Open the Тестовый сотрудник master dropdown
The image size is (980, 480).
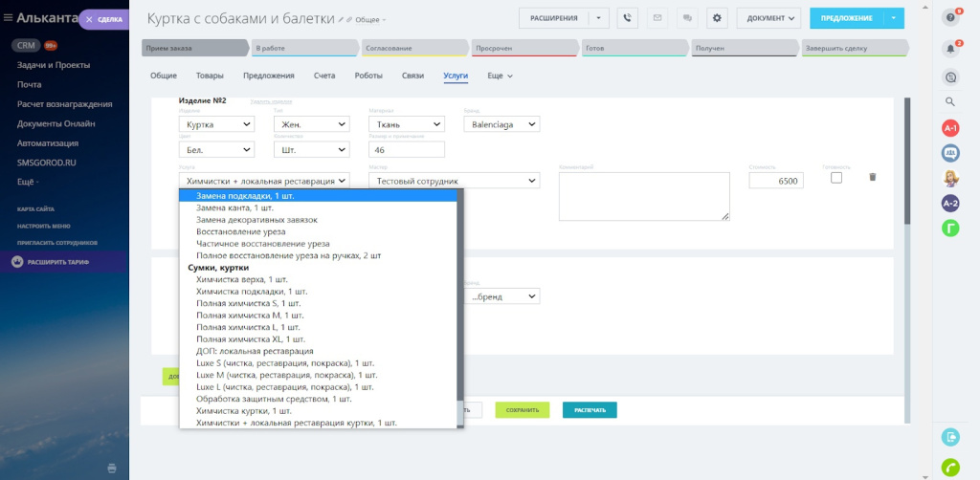click(x=455, y=181)
